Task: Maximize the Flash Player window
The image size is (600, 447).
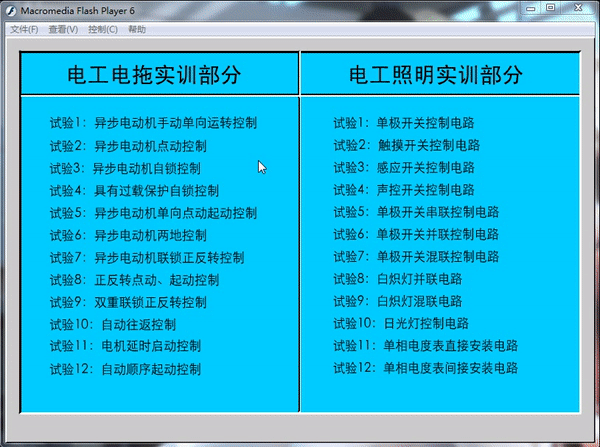Action: [x=550, y=8]
